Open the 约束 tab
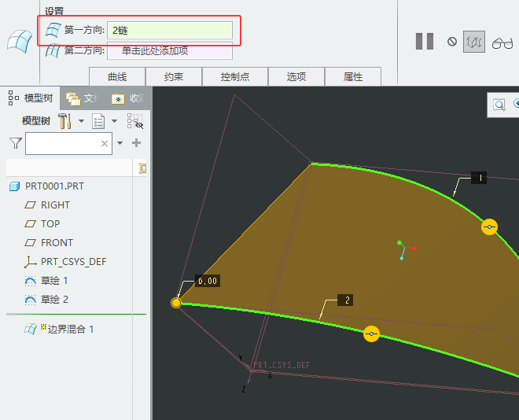Viewport: 519px width, 420px height. [x=174, y=77]
